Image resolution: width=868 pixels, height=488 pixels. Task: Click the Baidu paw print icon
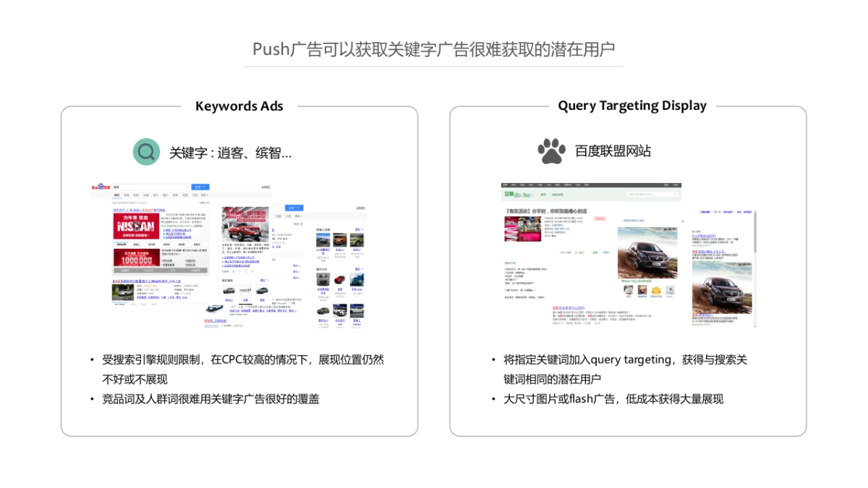click(x=551, y=151)
